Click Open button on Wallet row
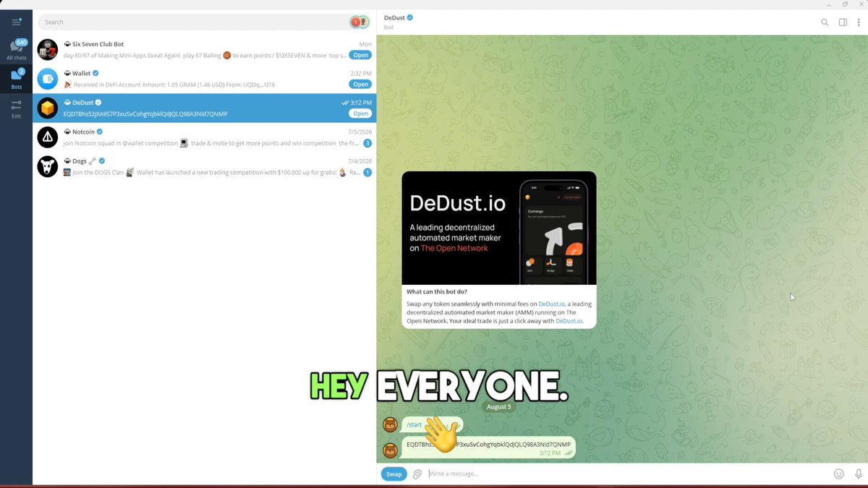Image resolution: width=868 pixels, height=488 pixels. (x=360, y=84)
